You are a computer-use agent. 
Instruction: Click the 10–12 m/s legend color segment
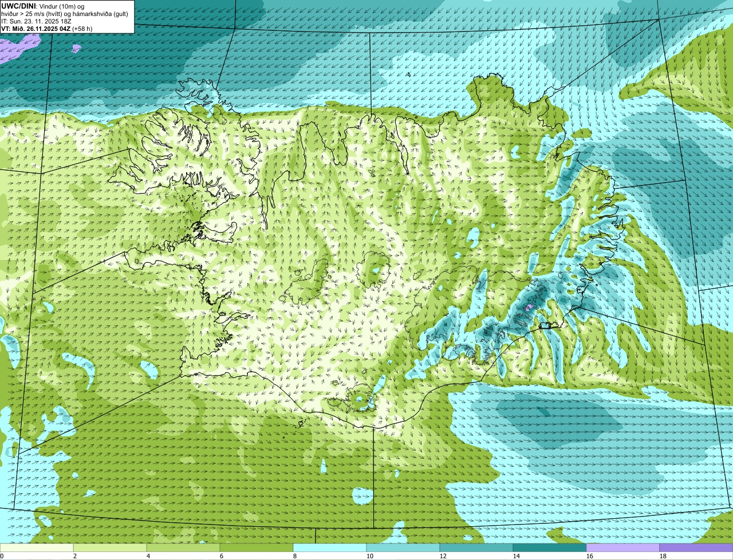pyautogui.click(x=403, y=548)
